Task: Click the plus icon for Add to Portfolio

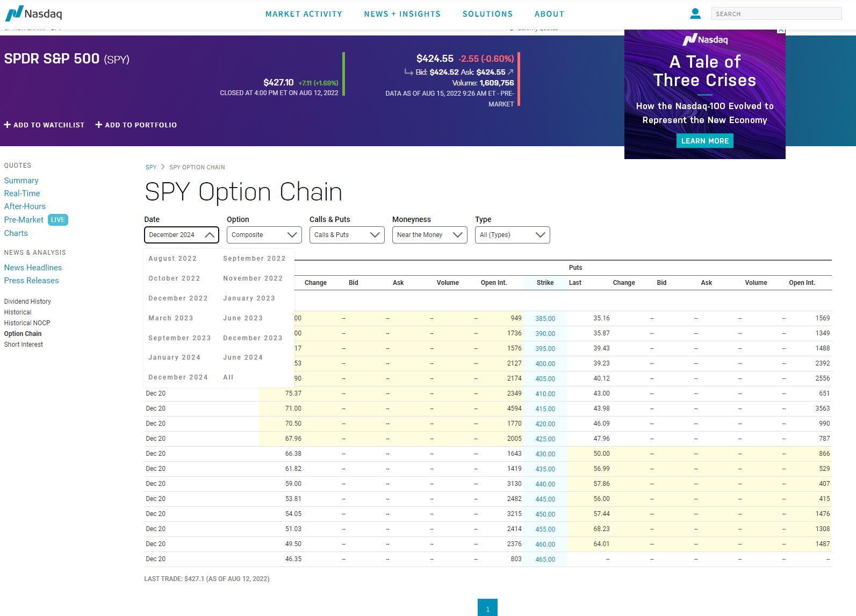Action: pos(99,125)
